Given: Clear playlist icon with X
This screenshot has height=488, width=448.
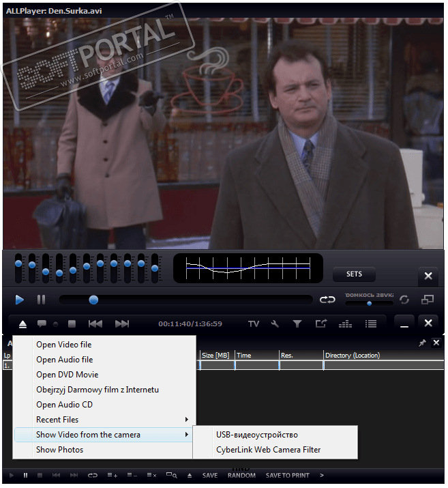Looking at the screenshot, I should (x=152, y=477).
